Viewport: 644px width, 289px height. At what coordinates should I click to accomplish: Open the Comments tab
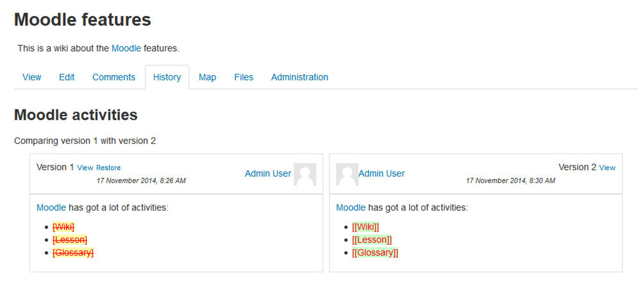(x=114, y=77)
